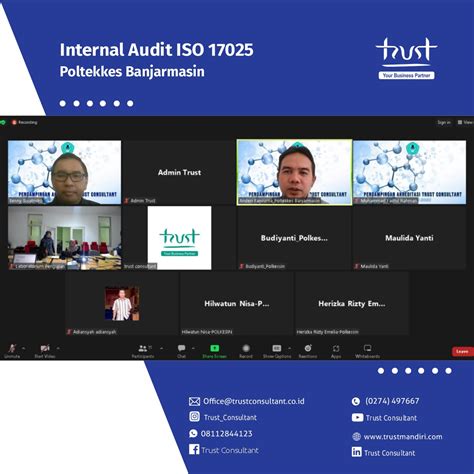Click the Show Captions icon

(277, 348)
